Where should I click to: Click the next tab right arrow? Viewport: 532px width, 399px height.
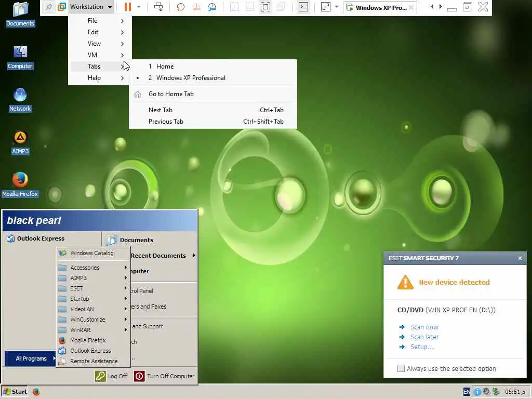click(x=441, y=6)
